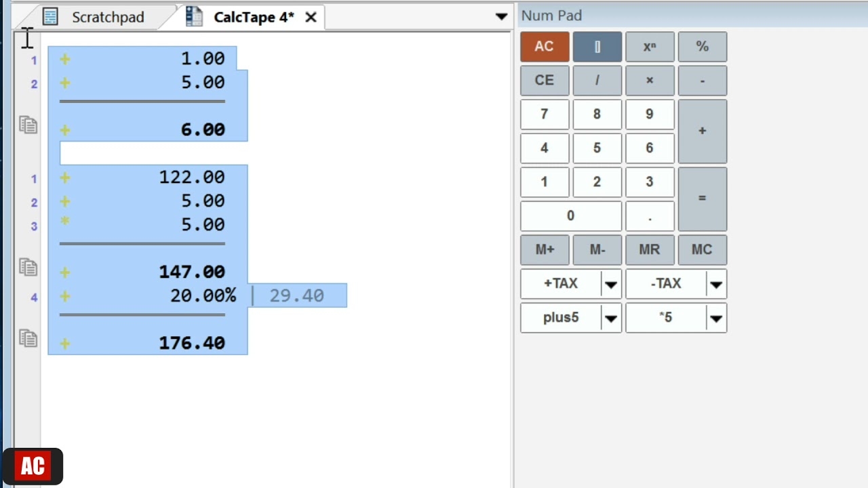Viewport: 868px width, 488px height.
Task: Click the MC memory clear key
Action: click(702, 250)
